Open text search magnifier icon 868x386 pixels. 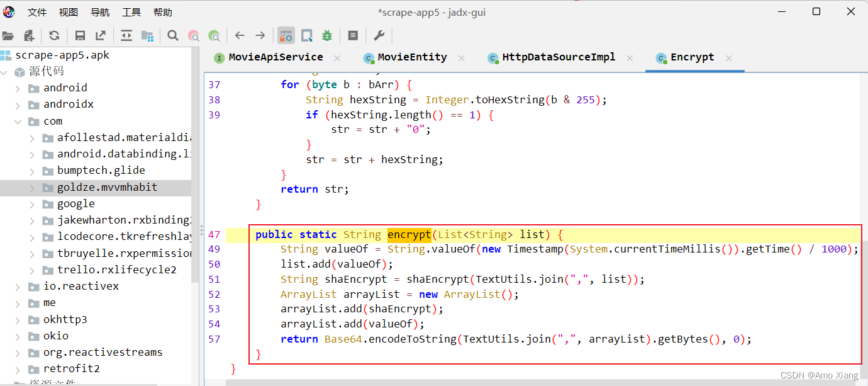(173, 36)
